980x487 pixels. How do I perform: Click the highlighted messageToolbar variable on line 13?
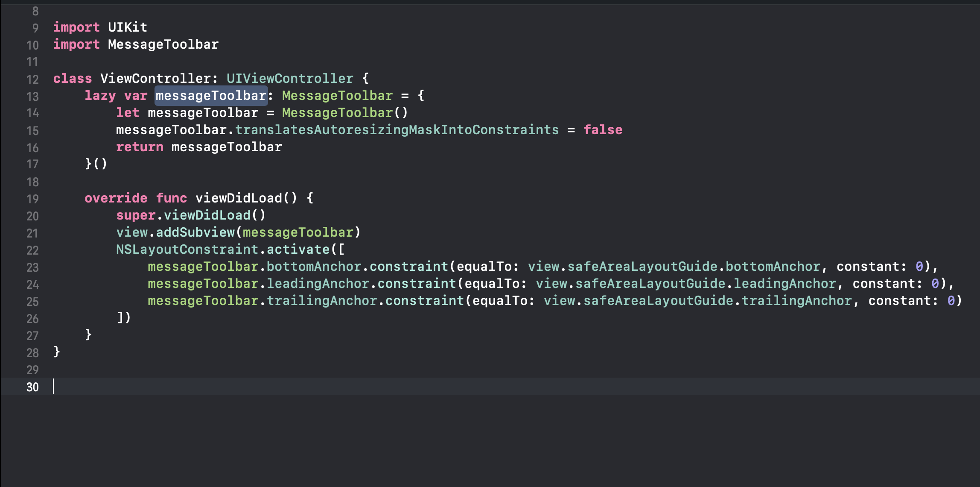coord(211,96)
